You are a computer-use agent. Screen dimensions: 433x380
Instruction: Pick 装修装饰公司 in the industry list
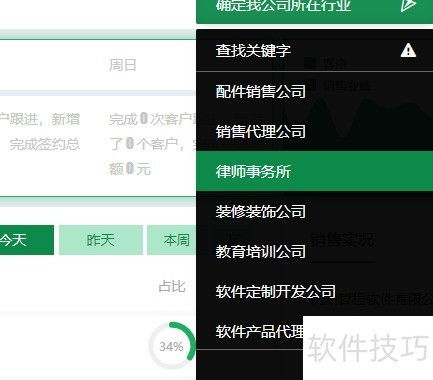(314, 211)
